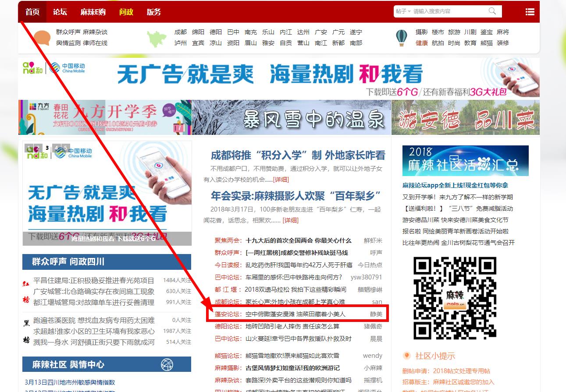This screenshot has height=392, width=566.
Task: Switch carousel to slide 4
Action: pos(56,148)
